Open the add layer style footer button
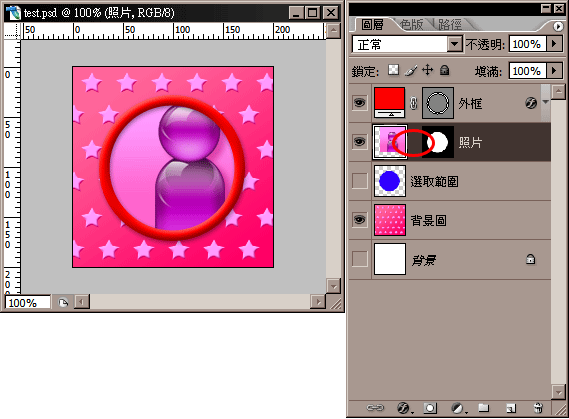The image size is (569, 419). (404, 408)
